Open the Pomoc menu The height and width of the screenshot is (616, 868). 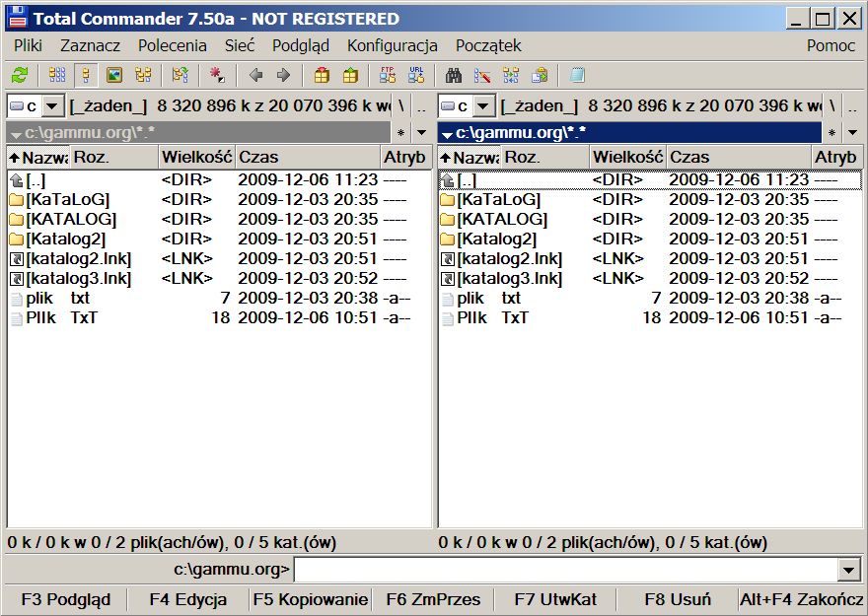click(x=831, y=45)
